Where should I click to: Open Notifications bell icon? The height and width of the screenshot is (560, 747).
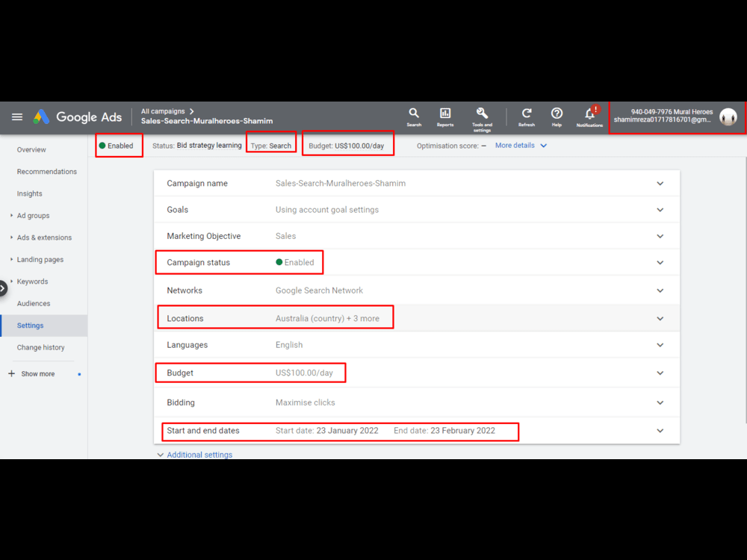(589, 116)
